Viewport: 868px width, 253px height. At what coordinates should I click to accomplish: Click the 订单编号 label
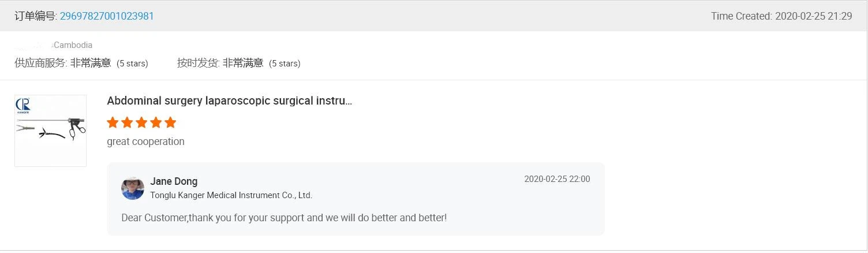36,16
